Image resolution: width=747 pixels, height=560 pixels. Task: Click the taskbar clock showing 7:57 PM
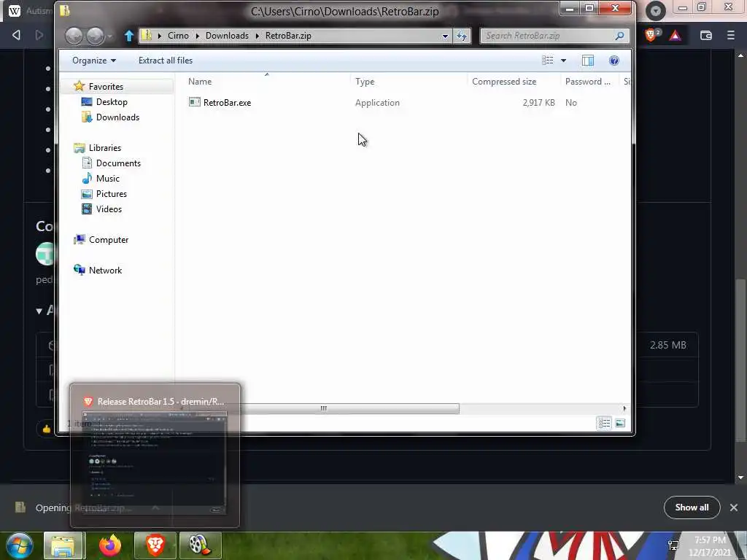[x=710, y=545]
